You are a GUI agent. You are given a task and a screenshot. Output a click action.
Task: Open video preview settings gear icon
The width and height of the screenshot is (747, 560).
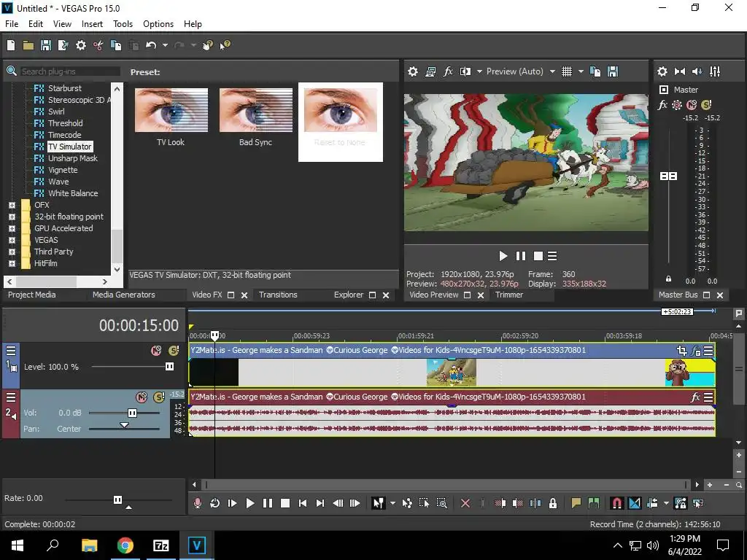point(413,71)
